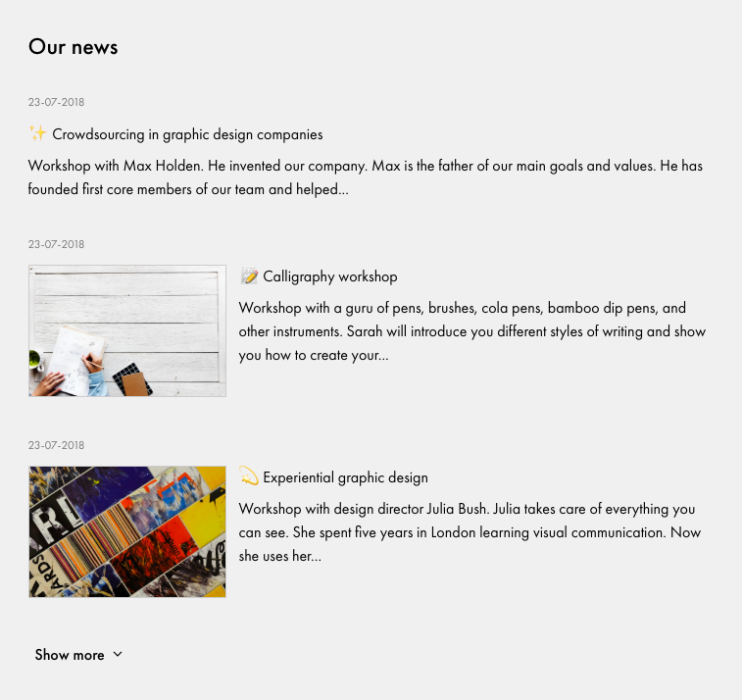
Task: Click the colorful skateboards thumbnail image
Action: tap(127, 531)
